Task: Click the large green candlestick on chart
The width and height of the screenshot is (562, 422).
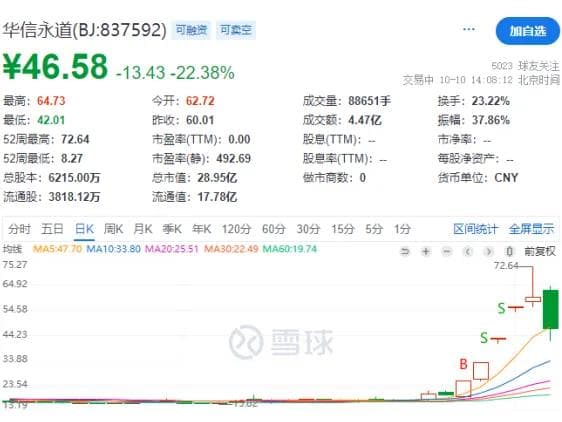Action: point(551,309)
